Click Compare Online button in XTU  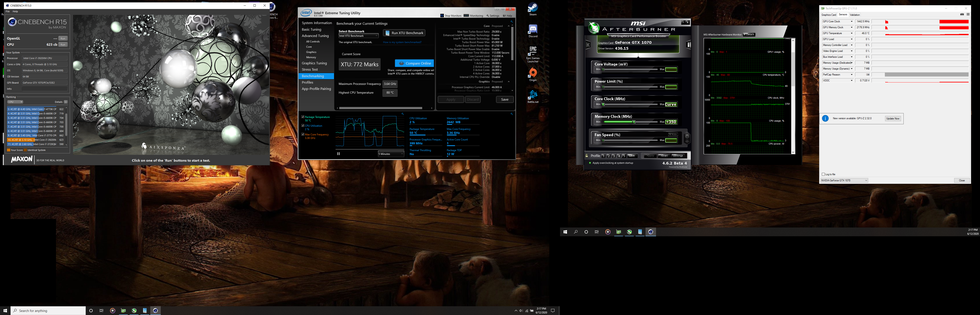(414, 63)
